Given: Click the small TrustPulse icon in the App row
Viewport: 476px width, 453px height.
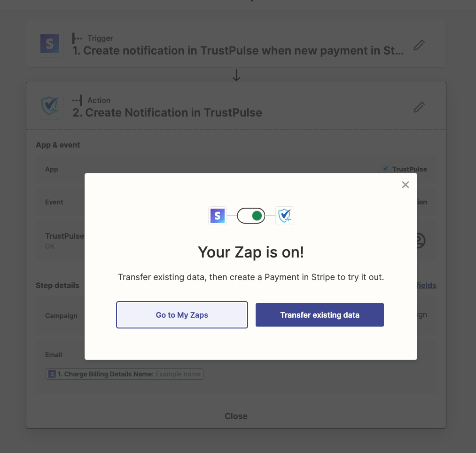Looking at the screenshot, I should (x=385, y=169).
